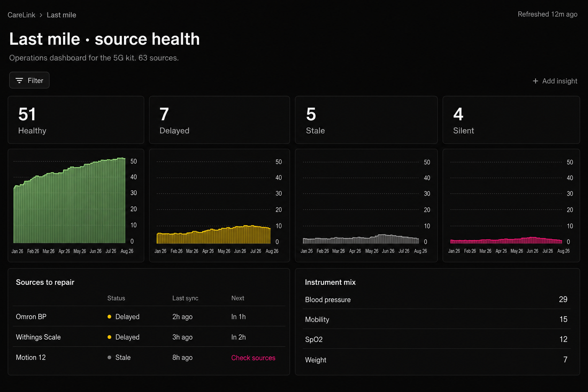The height and width of the screenshot is (392, 588).
Task: Select the Last mile breadcrumb
Action: [x=61, y=15]
